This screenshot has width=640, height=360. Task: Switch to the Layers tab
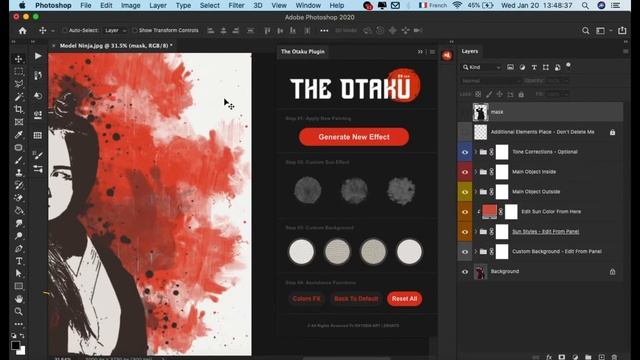tap(470, 51)
